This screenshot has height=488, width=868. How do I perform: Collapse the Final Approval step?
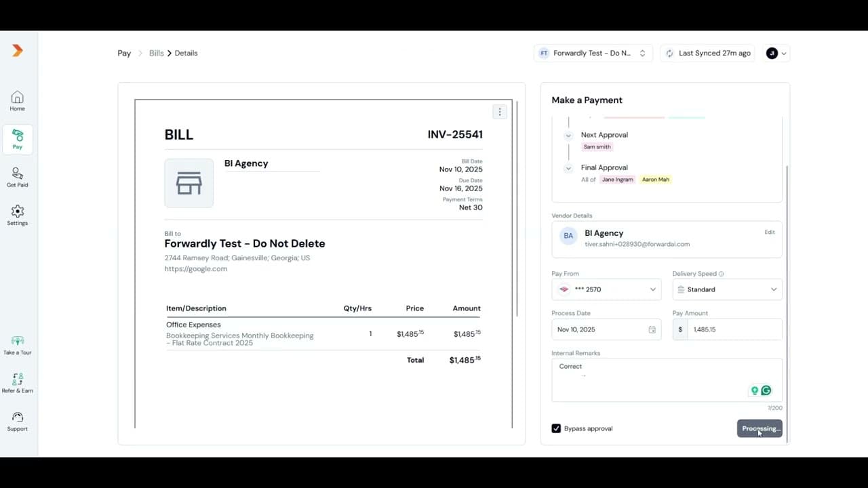pos(568,167)
